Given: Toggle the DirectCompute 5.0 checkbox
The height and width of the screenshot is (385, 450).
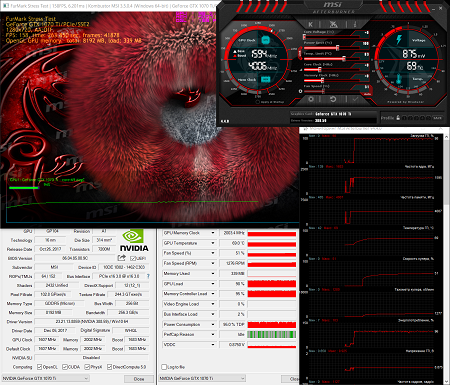Looking at the screenshot, I should coord(109,367).
